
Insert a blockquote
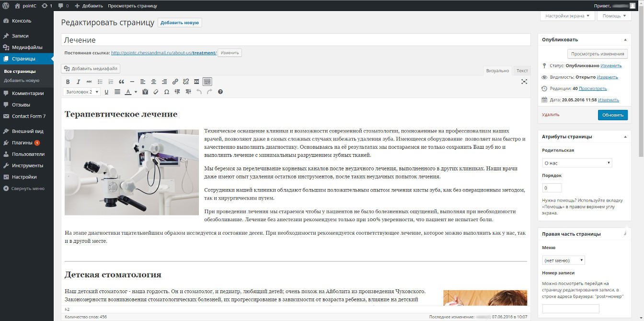coord(121,82)
